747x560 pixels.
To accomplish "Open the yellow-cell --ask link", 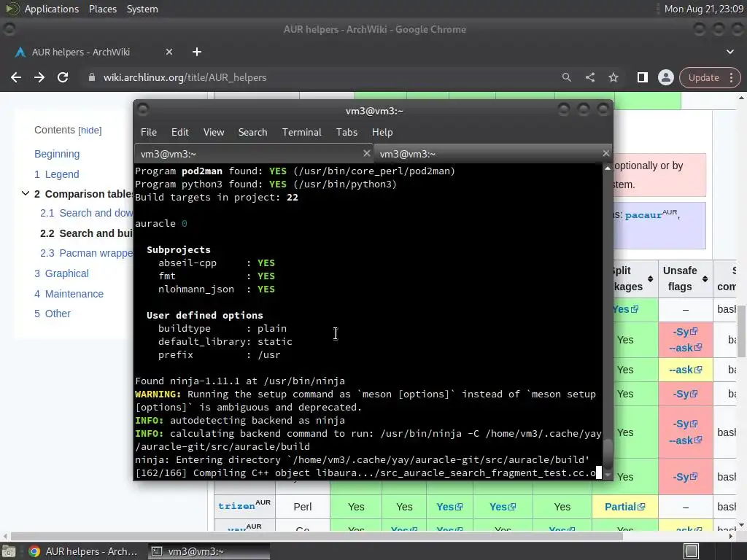I will (x=685, y=370).
